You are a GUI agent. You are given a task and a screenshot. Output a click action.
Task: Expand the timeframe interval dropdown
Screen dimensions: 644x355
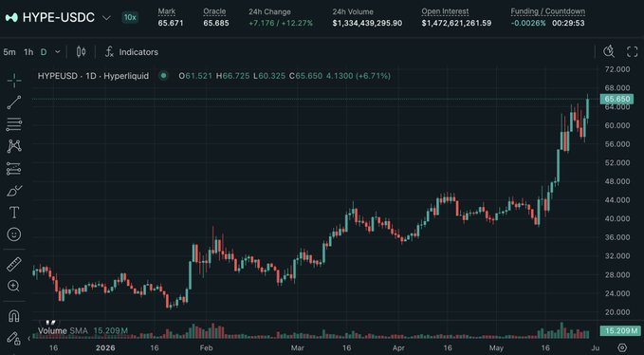(58, 52)
